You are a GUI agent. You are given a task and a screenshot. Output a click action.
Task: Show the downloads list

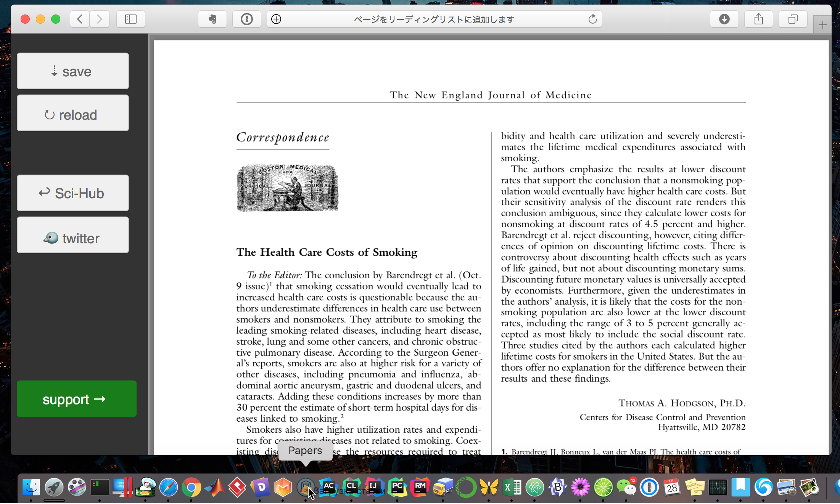(724, 19)
